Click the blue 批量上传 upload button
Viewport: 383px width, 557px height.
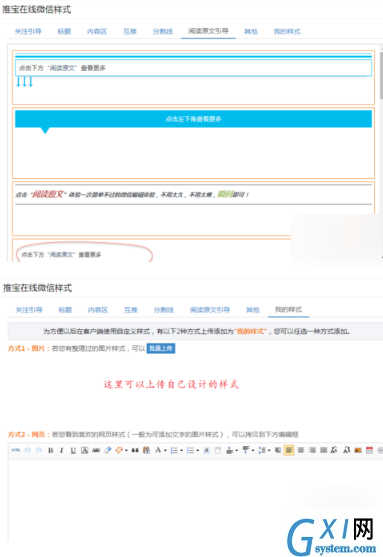[x=161, y=348]
